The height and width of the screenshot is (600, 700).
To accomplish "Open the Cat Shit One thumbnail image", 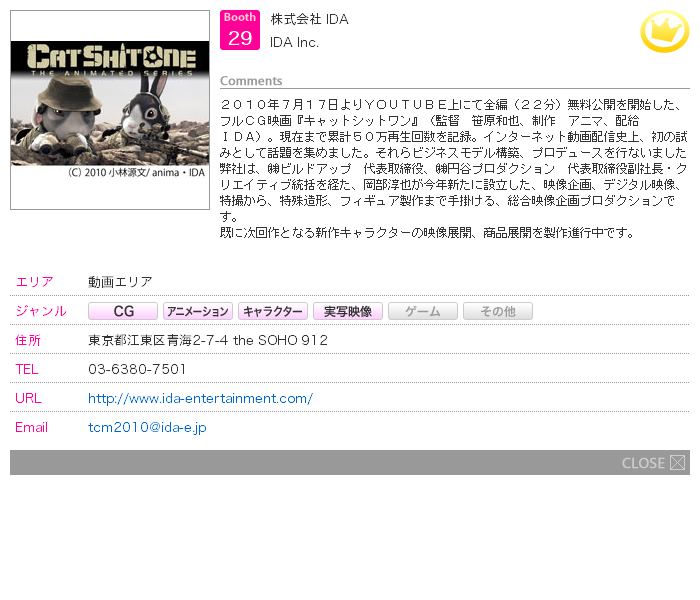I will pyautogui.click(x=110, y=110).
